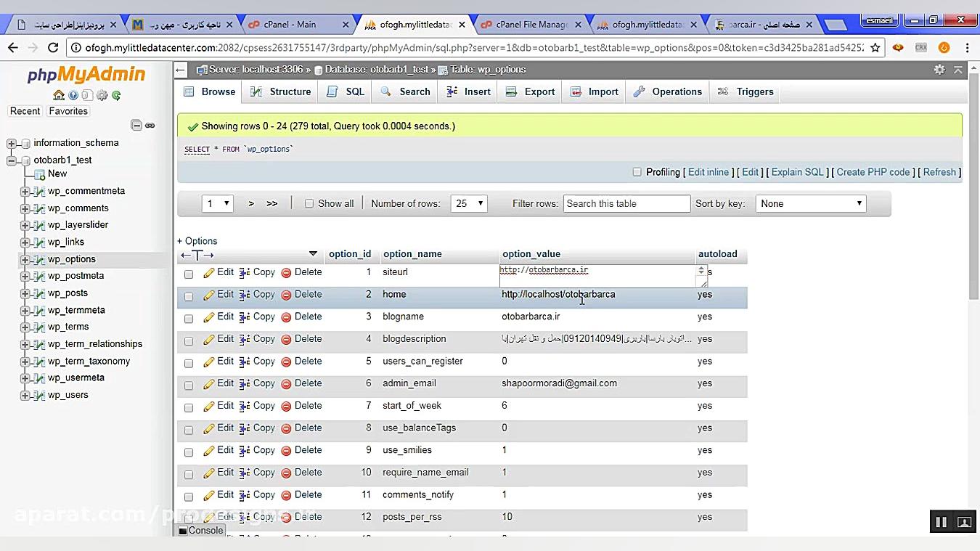The height and width of the screenshot is (551, 980).
Task: Open the full-texts options triangle in table header
Action: 313,254
